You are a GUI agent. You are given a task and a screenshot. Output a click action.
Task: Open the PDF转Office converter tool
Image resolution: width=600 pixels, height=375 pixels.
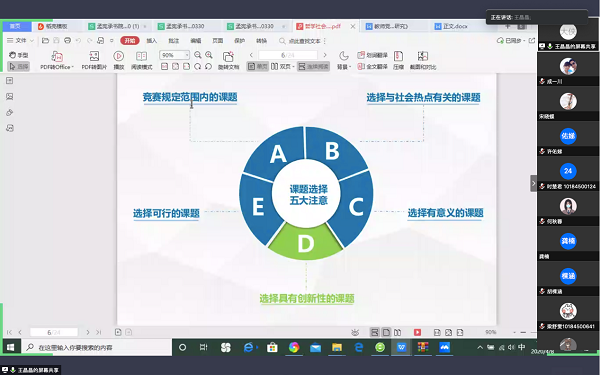tap(57, 60)
